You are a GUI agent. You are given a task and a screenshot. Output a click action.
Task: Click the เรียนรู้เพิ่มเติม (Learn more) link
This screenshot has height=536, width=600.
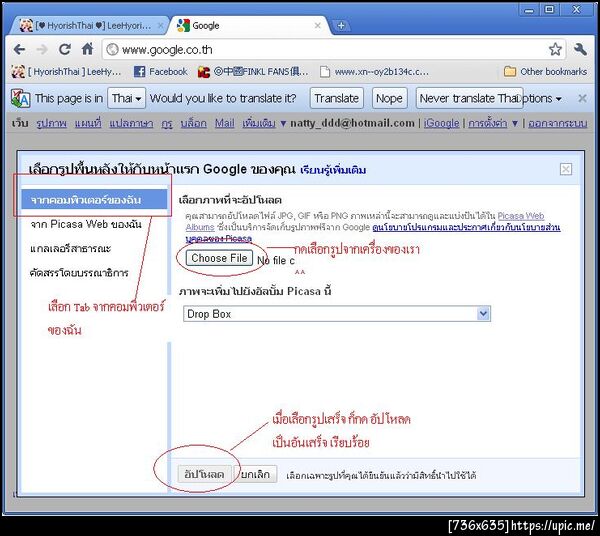pos(333,170)
